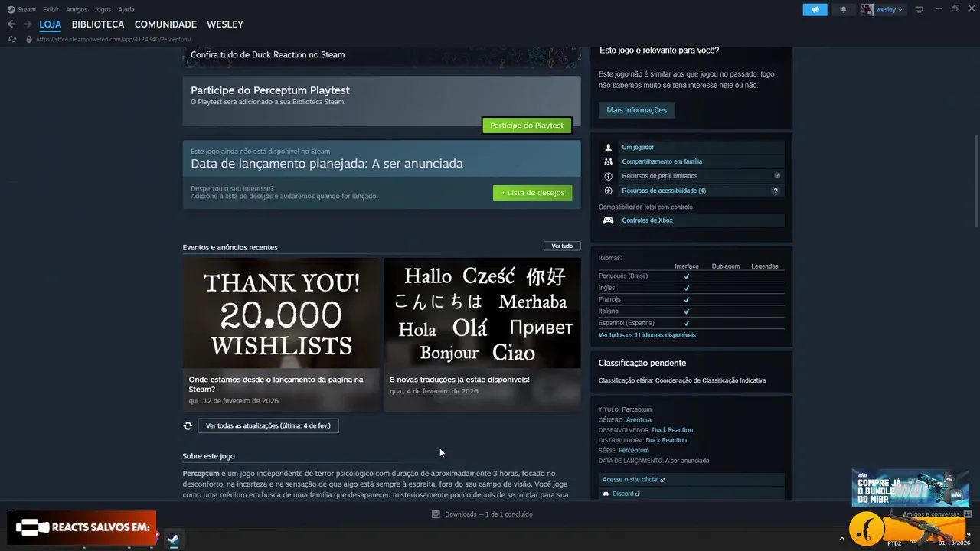Click the page vertical scrollbar

(x=975, y=180)
